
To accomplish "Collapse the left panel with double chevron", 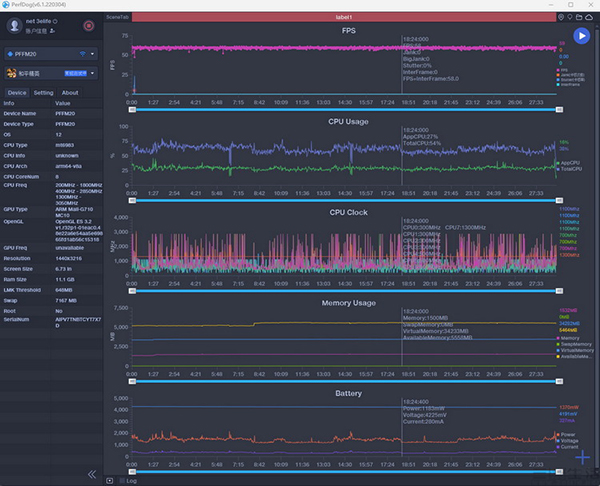I will tap(92, 474).
